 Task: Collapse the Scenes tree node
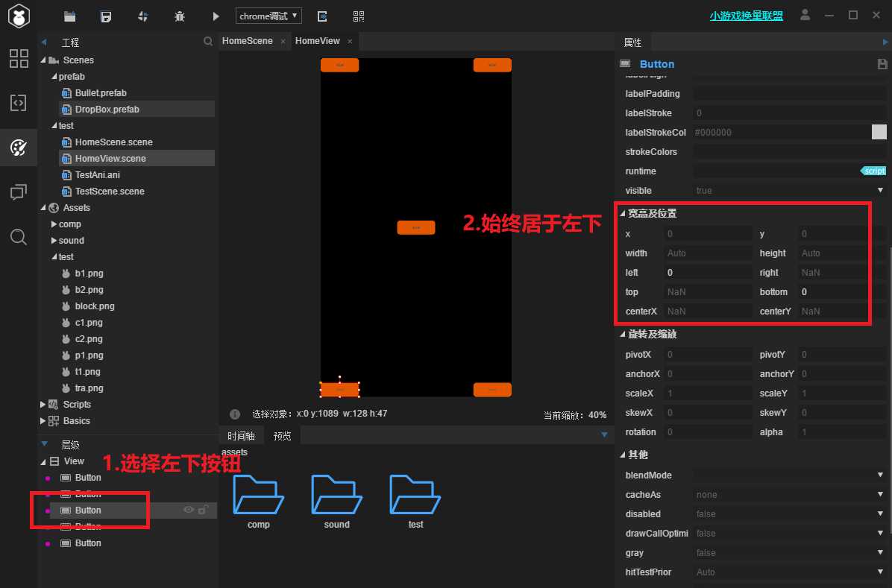[43, 60]
